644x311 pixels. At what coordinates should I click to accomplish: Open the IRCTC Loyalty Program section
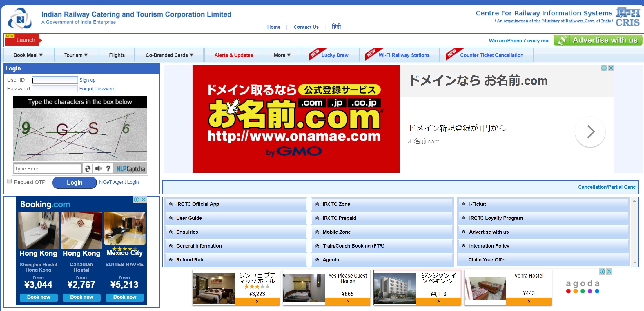[x=543, y=218]
